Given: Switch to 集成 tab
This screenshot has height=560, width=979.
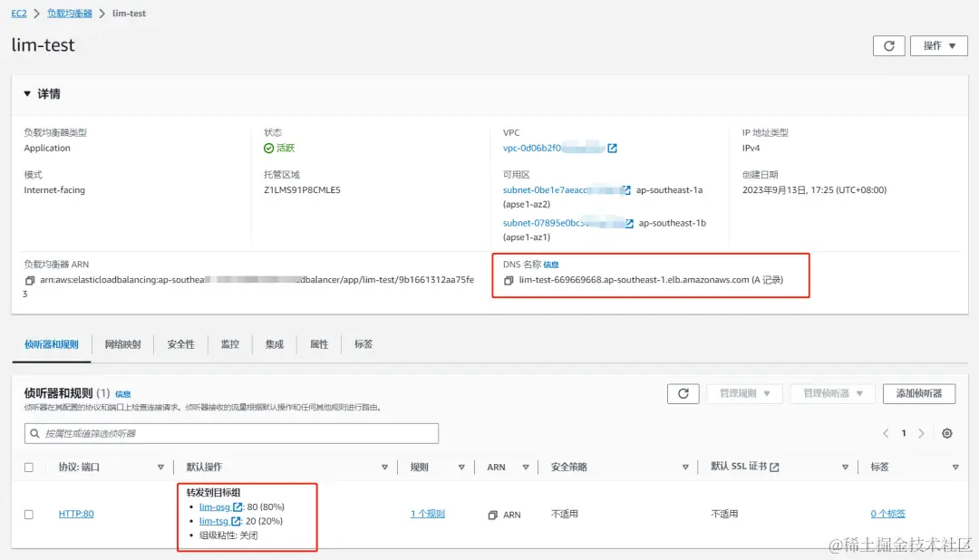Looking at the screenshot, I should pyautogui.click(x=274, y=344).
